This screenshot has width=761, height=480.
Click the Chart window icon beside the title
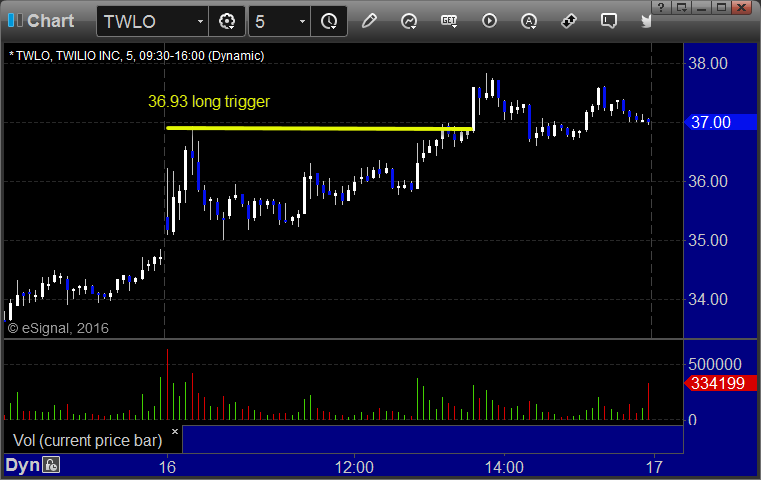15,20
